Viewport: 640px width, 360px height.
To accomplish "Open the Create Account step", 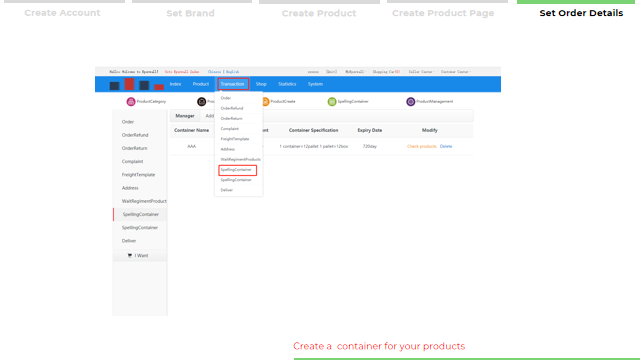I will pyautogui.click(x=62, y=13).
